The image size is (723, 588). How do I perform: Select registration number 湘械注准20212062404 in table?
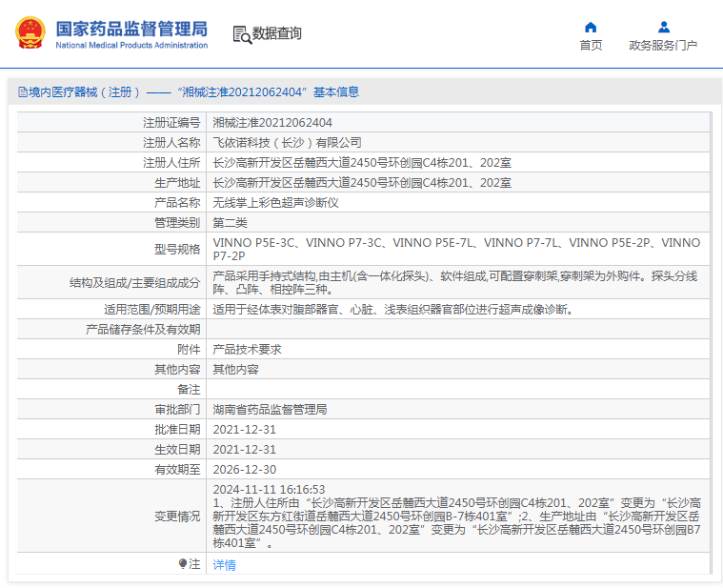(272, 123)
